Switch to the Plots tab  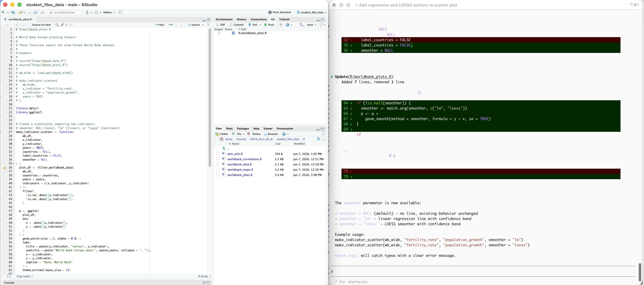229,128
